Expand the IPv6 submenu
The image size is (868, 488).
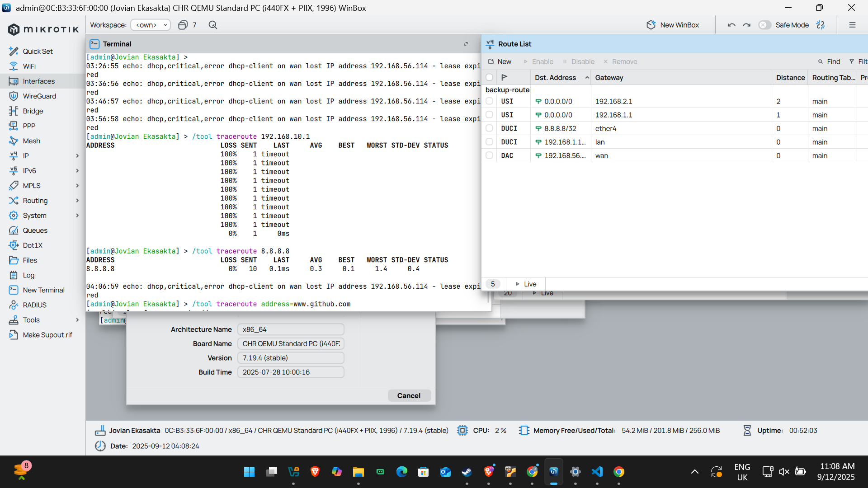point(77,171)
